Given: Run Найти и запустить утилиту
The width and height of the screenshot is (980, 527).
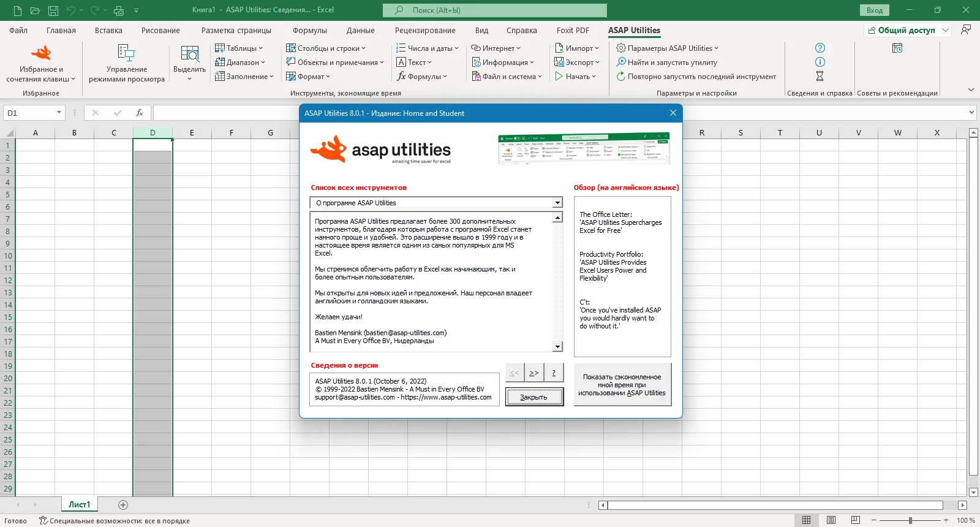Looking at the screenshot, I should coord(666,62).
